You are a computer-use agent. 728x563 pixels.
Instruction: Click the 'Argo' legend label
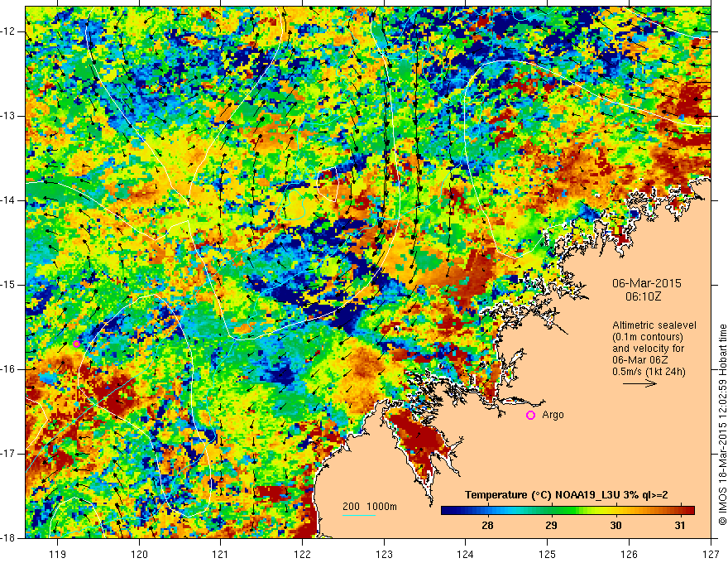click(x=553, y=415)
